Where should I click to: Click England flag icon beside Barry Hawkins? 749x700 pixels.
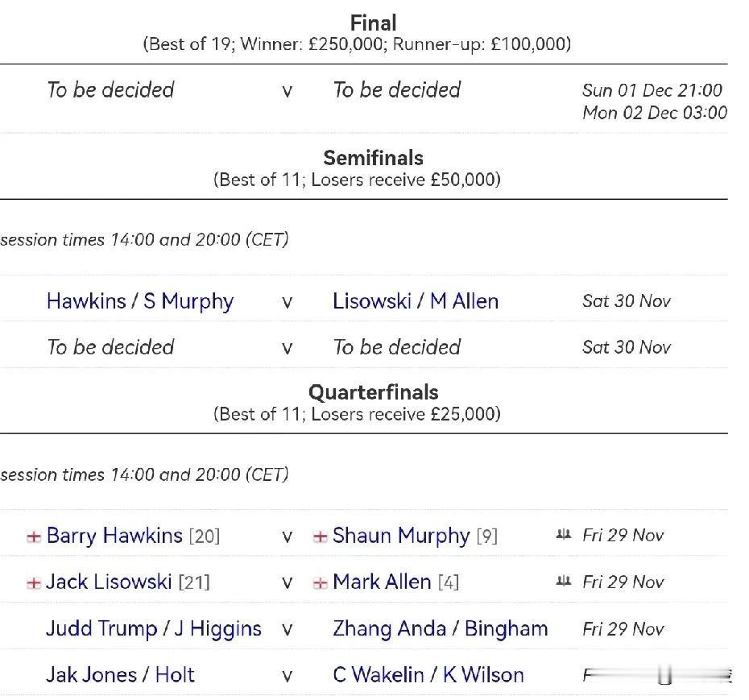click(34, 536)
